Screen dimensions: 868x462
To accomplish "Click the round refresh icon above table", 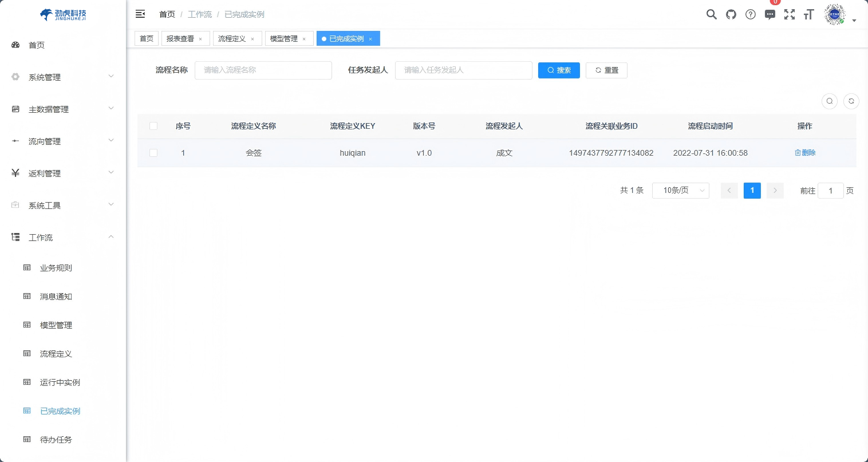I will tap(851, 101).
